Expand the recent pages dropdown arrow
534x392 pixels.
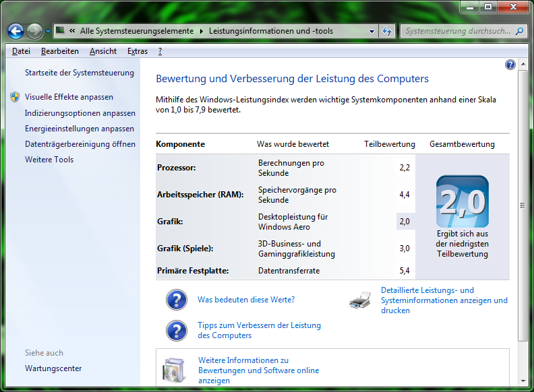pyautogui.click(x=48, y=32)
